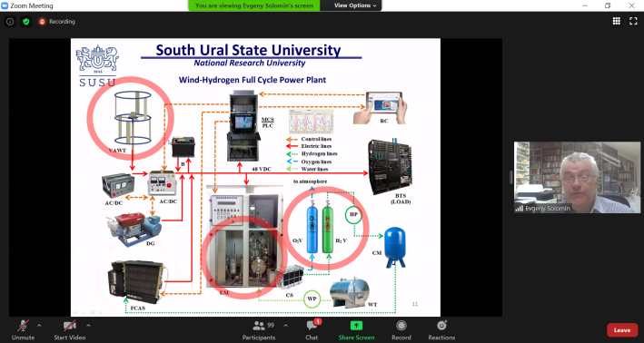Open the Chat icon with notification

pos(312,326)
